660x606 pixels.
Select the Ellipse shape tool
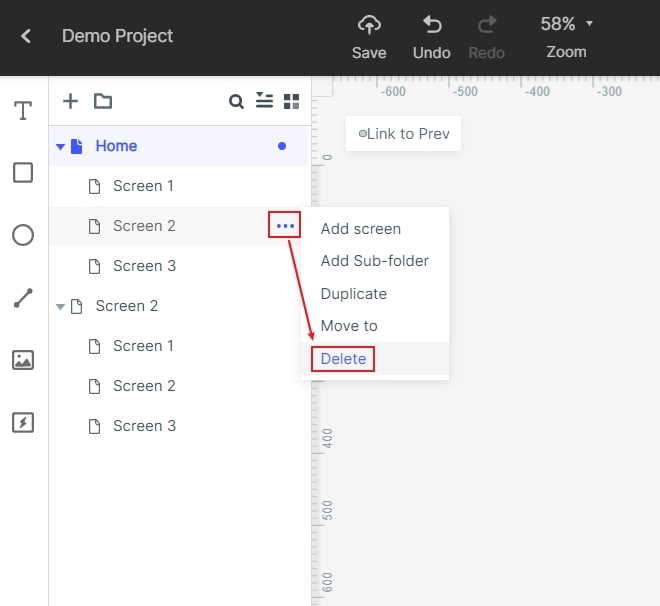point(23,235)
